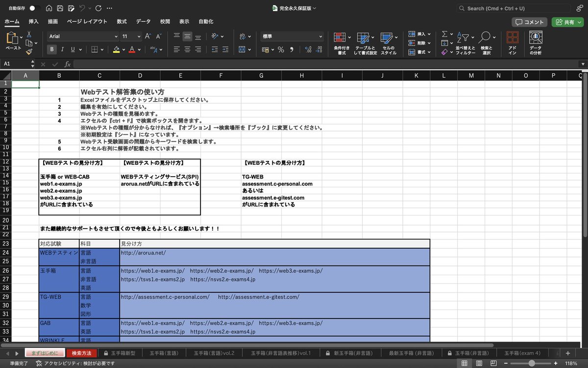
Task: Open the number format dropdown showing 標準
Action: pos(291,36)
